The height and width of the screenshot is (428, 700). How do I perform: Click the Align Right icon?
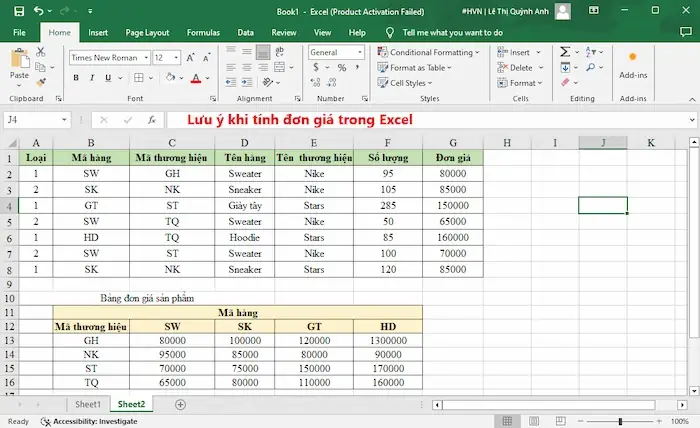[x=263, y=67]
